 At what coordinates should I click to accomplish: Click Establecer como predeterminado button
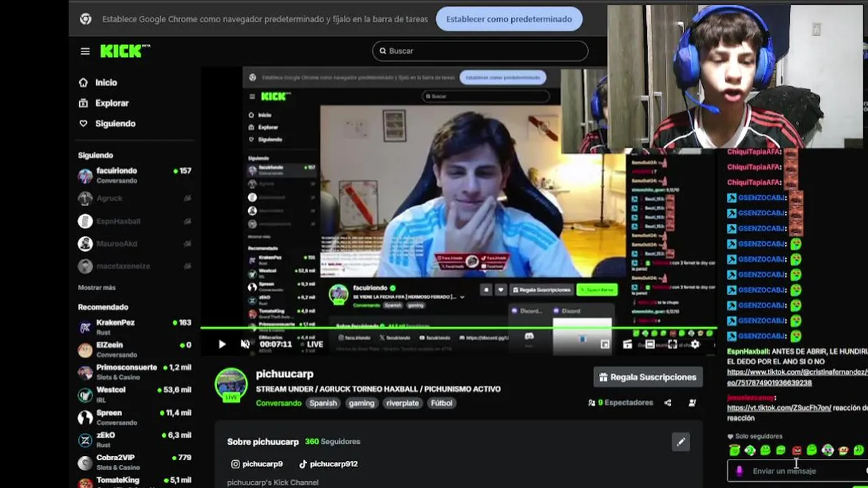(x=509, y=19)
